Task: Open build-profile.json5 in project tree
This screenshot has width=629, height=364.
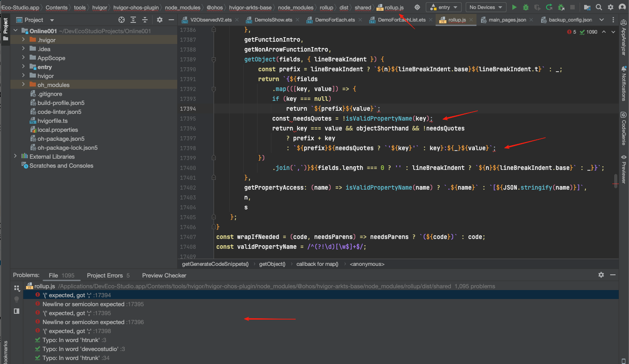Action: pos(61,103)
